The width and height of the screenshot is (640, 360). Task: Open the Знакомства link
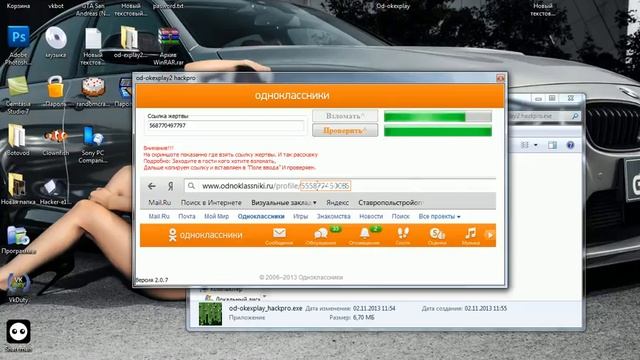coord(333,216)
